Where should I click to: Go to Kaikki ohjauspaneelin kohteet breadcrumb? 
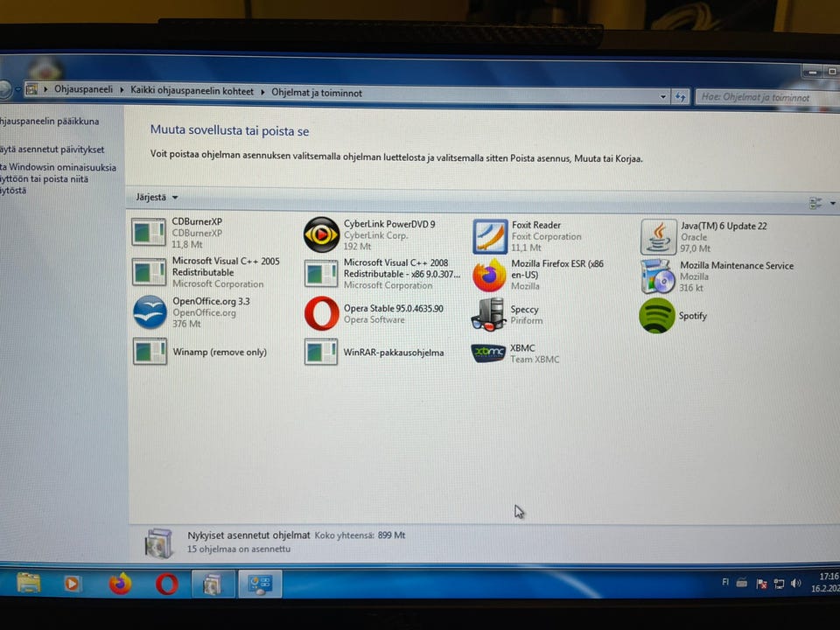192,91
